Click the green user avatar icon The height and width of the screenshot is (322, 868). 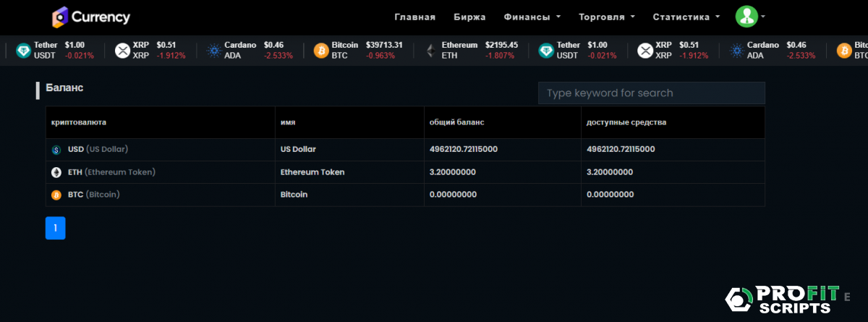(x=745, y=17)
